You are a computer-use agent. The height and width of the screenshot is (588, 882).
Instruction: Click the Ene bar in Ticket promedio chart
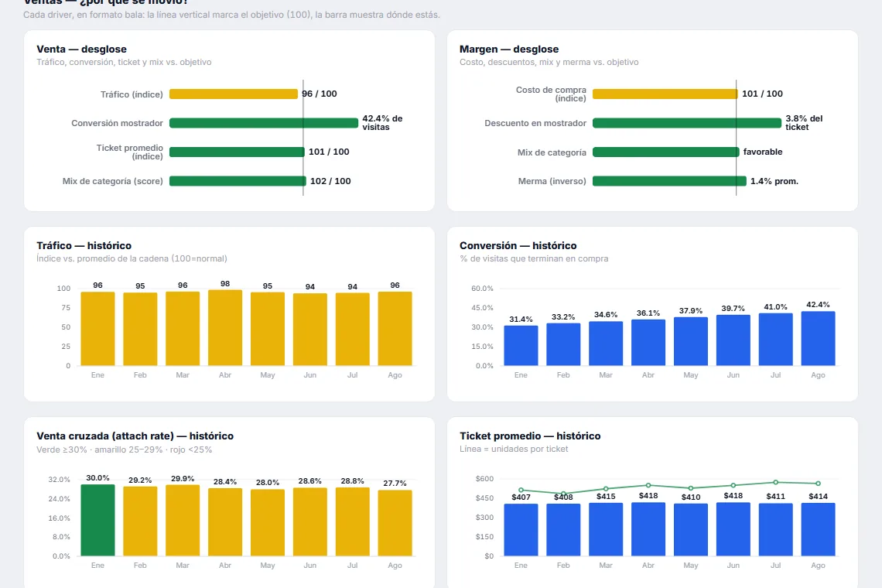coord(521,530)
